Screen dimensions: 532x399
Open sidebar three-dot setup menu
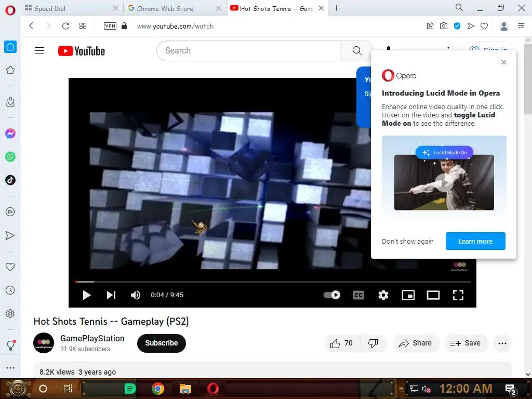point(10,368)
